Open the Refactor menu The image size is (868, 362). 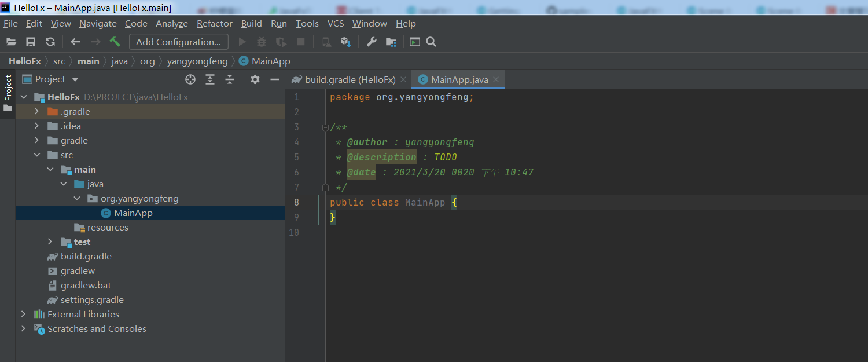[x=215, y=23]
